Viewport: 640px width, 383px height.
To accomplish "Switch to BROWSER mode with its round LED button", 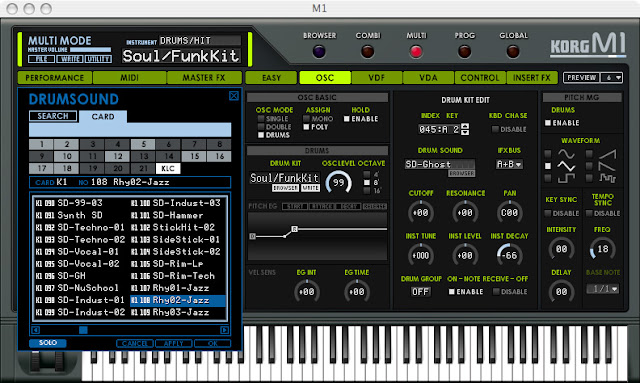I will pyautogui.click(x=319, y=52).
